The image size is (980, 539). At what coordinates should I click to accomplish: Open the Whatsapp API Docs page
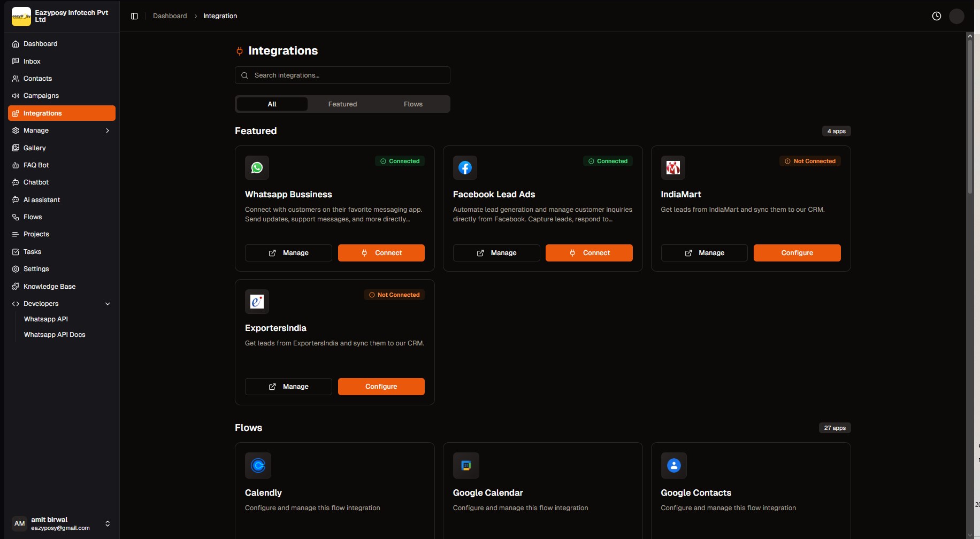point(55,334)
